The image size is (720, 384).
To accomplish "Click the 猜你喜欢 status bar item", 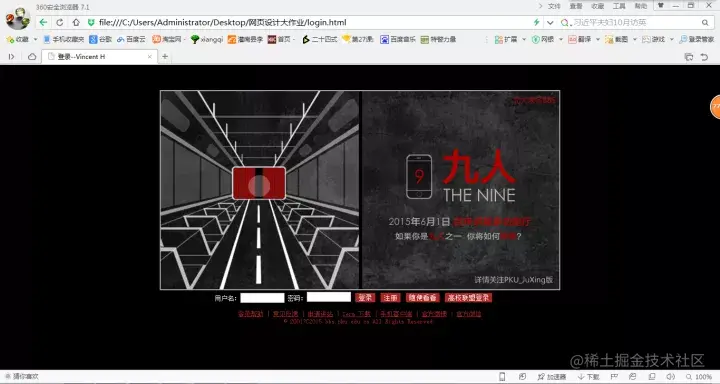I will (22, 377).
